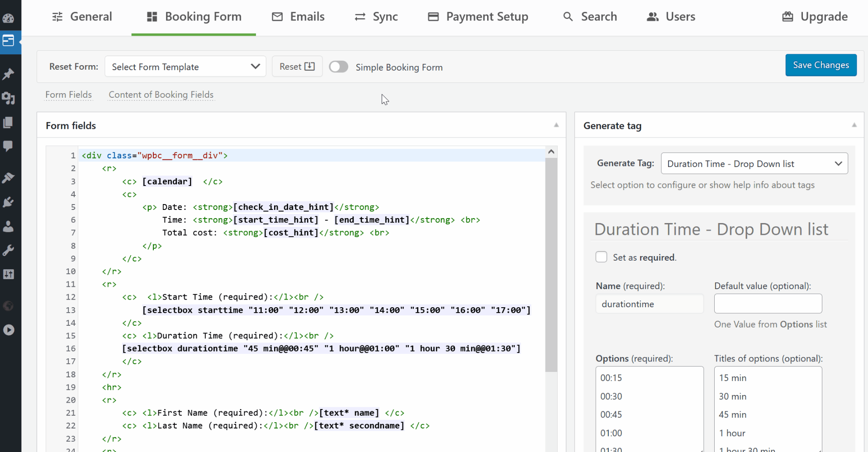Image resolution: width=868 pixels, height=452 pixels.
Task: Check the Set as required checkbox
Action: coord(601,257)
